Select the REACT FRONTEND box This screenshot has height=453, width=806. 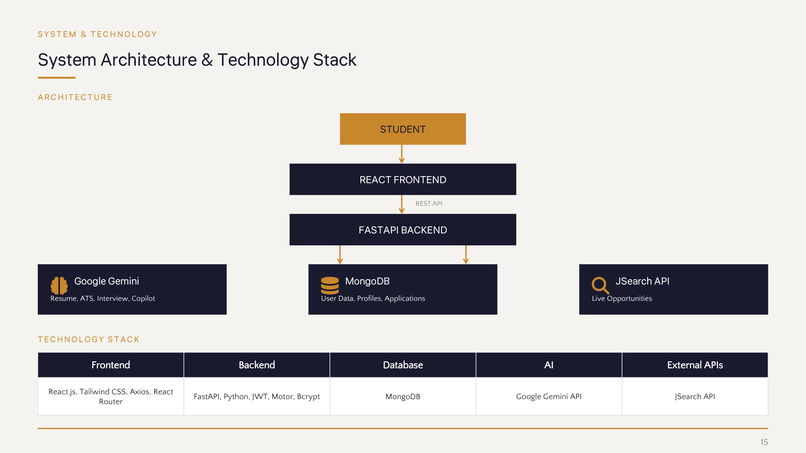pyautogui.click(x=402, y=179)
